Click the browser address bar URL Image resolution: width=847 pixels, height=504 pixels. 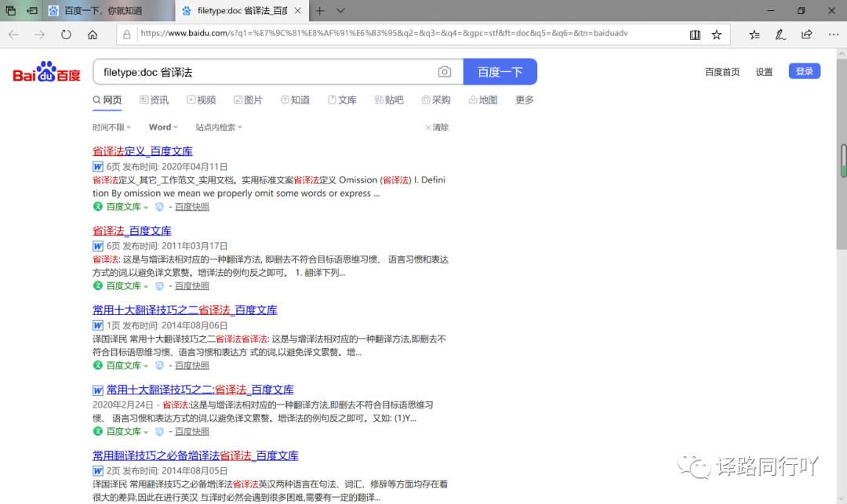pyautogui.click(x=384, y=34)
